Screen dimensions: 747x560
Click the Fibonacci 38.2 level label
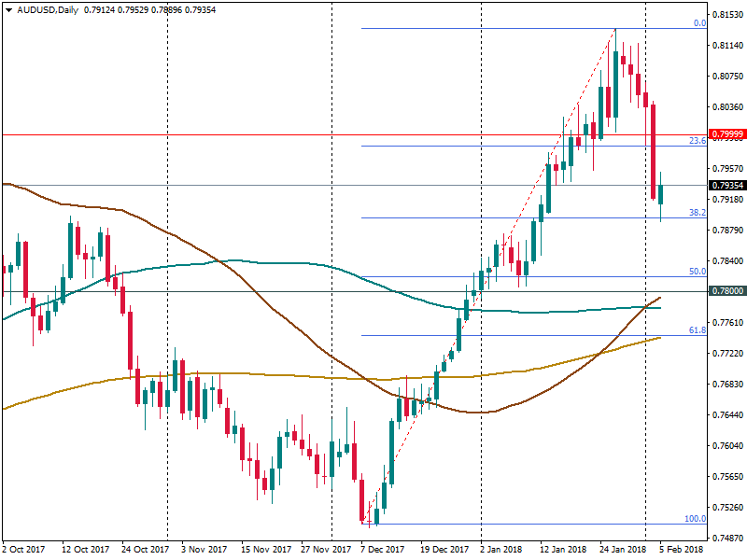point(697,213)
